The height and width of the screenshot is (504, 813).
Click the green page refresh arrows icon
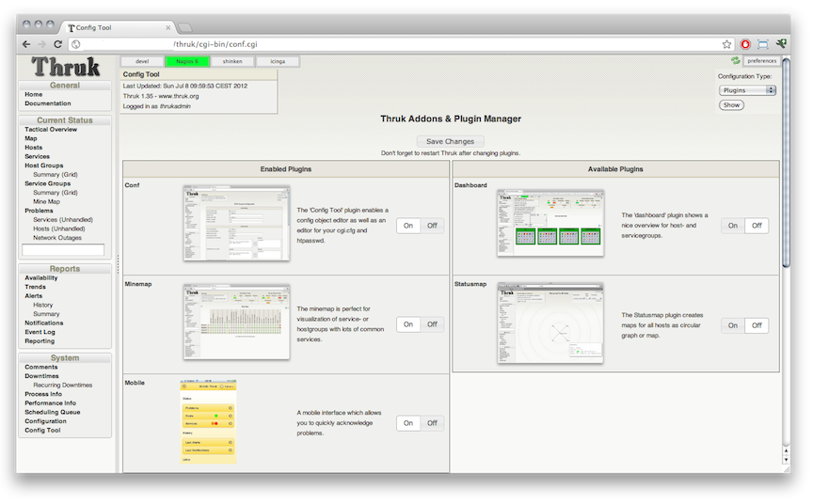(x=735, y=61)
